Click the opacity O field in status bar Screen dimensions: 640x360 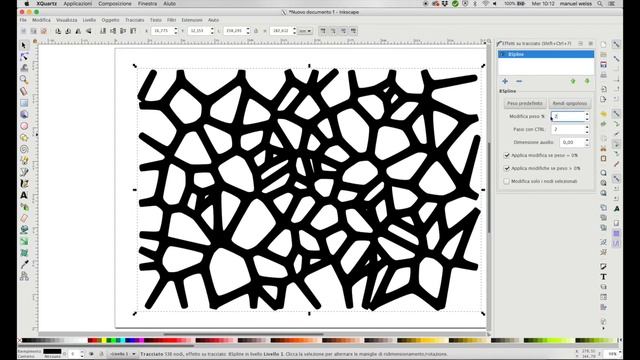point(74,354)
